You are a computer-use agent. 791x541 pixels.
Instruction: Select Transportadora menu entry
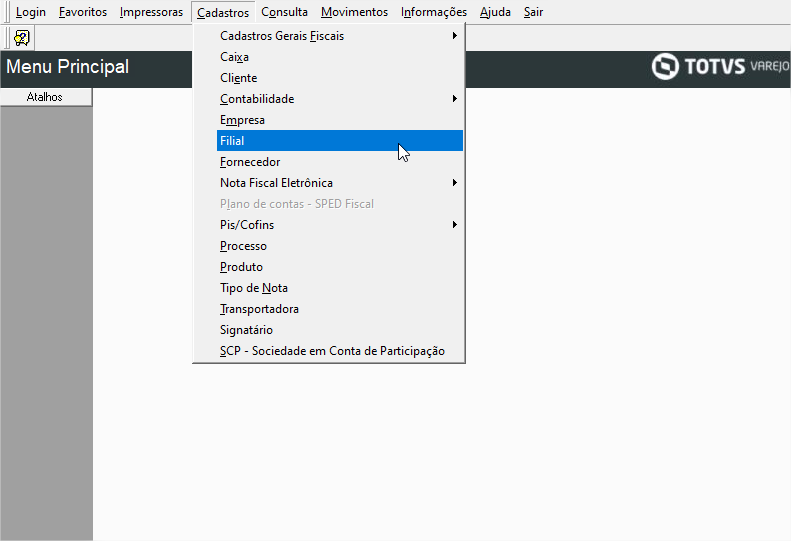click(340, 309)
